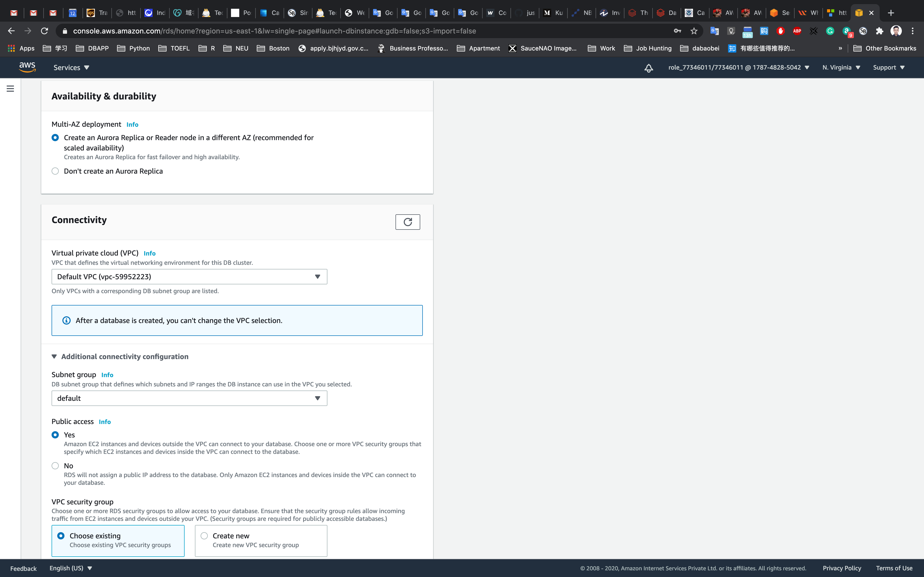Open the Subnet group dropdown
The width and height of the screenshot is (924, 577).
[x=189, y=398]
